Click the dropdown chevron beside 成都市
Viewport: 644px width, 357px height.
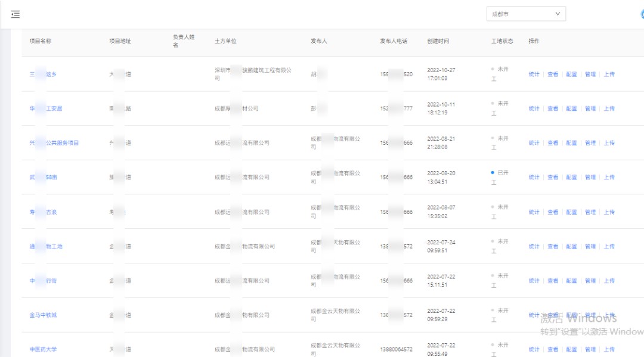tap(556, 14)
